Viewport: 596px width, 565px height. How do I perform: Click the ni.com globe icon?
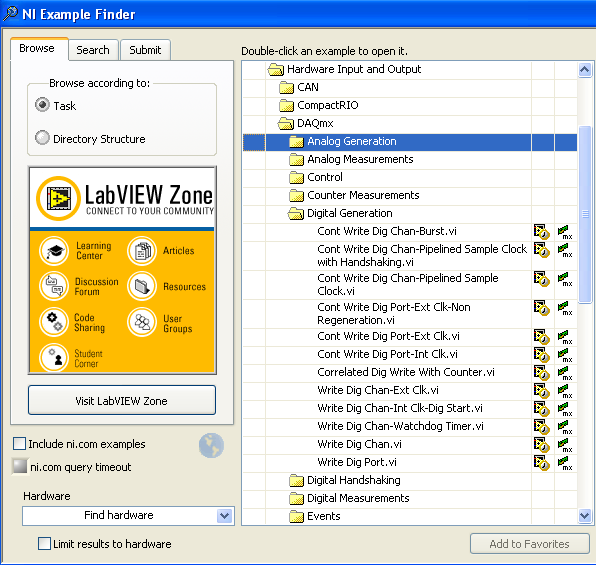click(211, 445)
